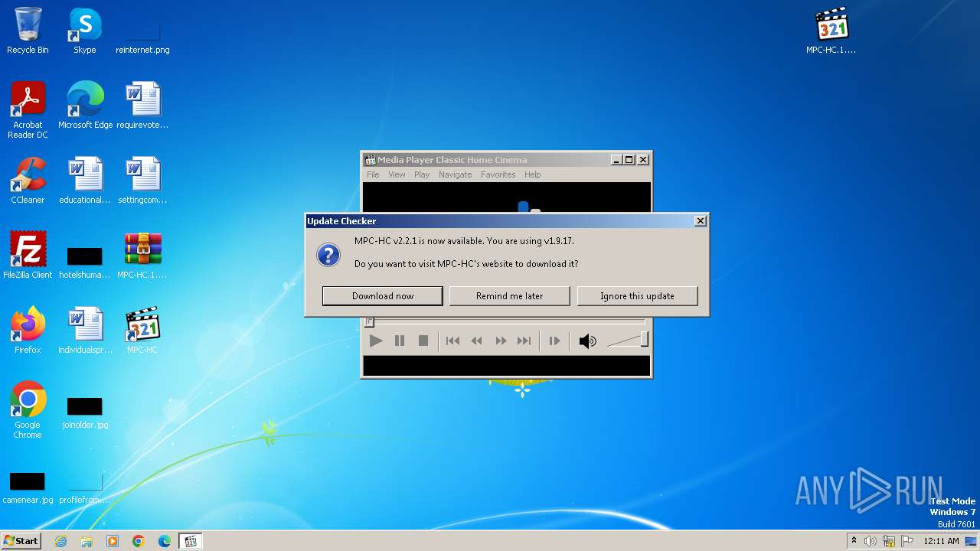Open Edge from the taskbar
The width and height of the screenshot is (980, 551).
(165, 541)
